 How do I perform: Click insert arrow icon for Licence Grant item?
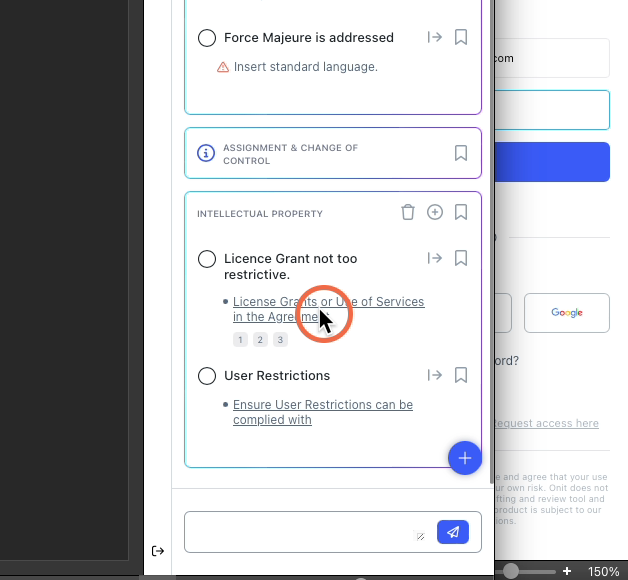coord(435,258)
